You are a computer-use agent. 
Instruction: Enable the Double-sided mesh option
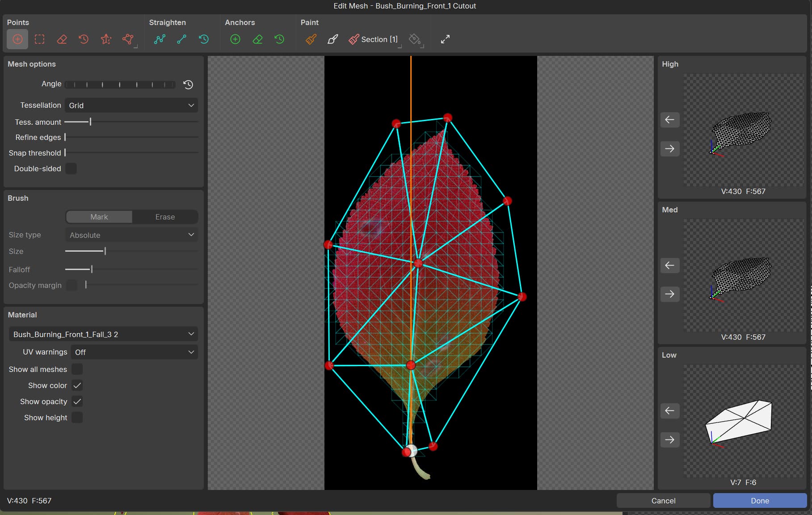[x=72, y=169]
